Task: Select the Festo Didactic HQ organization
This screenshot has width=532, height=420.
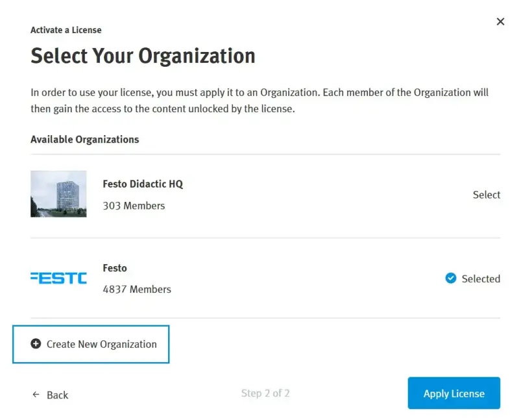Action: 486,194
